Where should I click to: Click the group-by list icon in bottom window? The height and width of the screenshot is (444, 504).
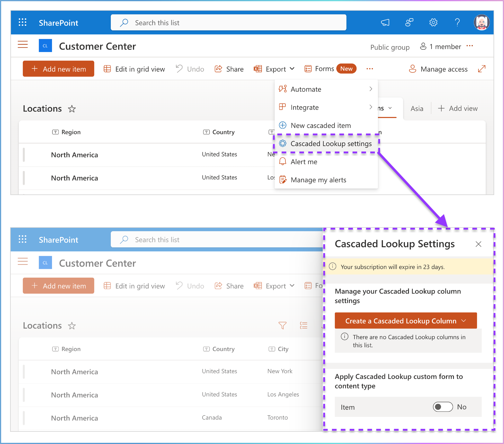[304, 326]
